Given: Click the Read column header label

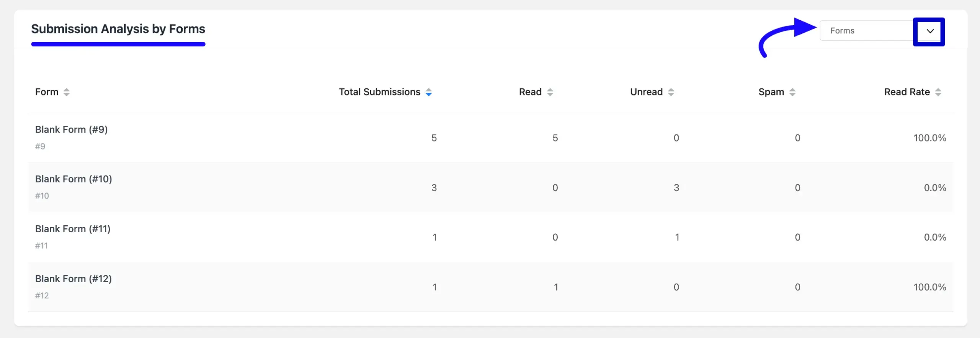Looking at the screenshot, I should coord(530,92).
